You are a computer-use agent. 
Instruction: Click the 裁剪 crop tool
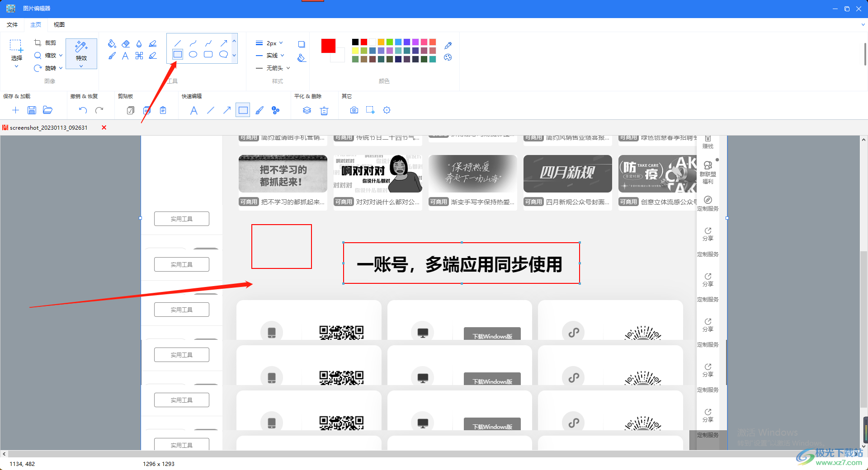click(x=45, y=43)
